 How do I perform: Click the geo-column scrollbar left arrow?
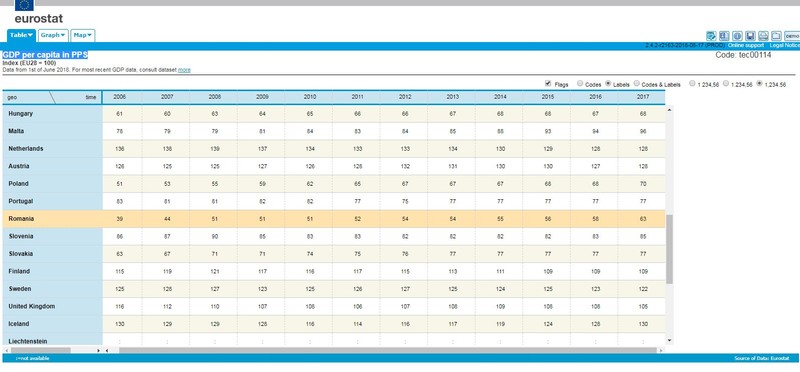point(6,351)
